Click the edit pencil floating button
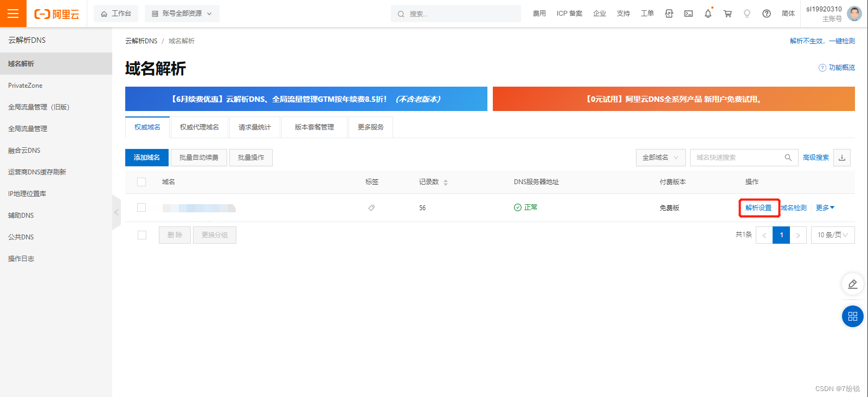The height and width of the screenshot is (397, 868). coord(853,284)
